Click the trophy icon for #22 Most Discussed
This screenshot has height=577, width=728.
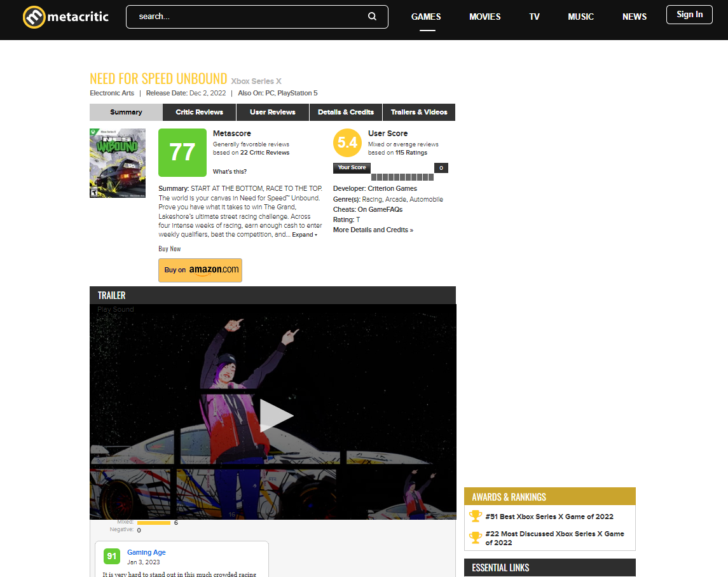(476, 538)
